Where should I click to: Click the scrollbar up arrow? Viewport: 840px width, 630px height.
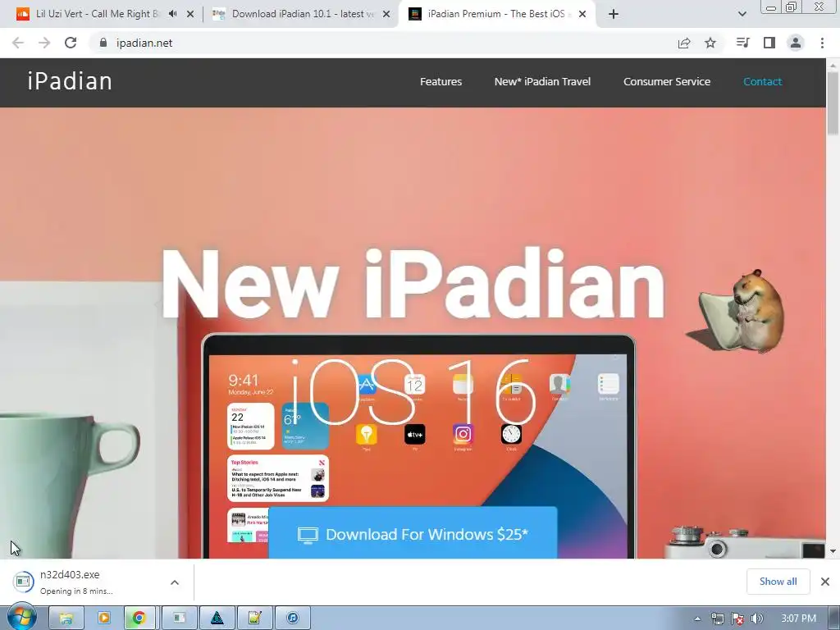[833, 65]
